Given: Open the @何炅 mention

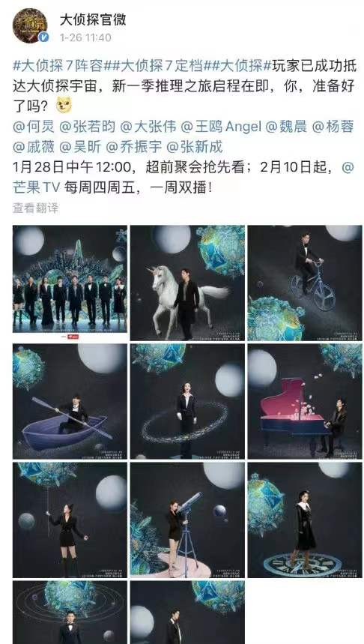Looking at the screenshot, I should 34,127.
